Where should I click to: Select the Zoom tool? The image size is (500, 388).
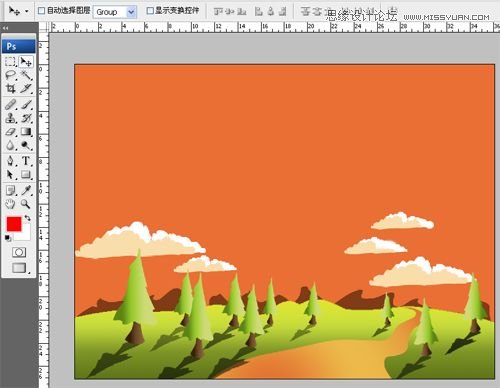[x=26, y=204]
